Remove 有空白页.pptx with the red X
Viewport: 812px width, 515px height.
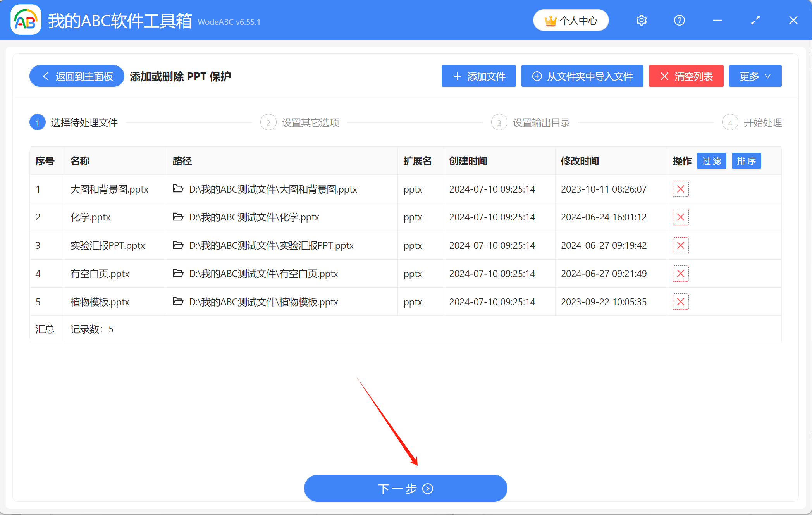pos(680,273)
